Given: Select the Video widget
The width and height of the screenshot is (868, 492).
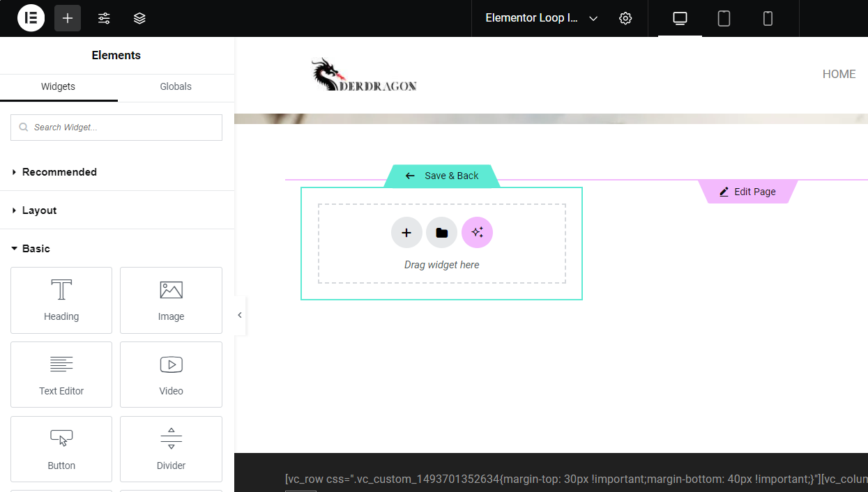Looking at the screenshot, I should pos(171,374).
